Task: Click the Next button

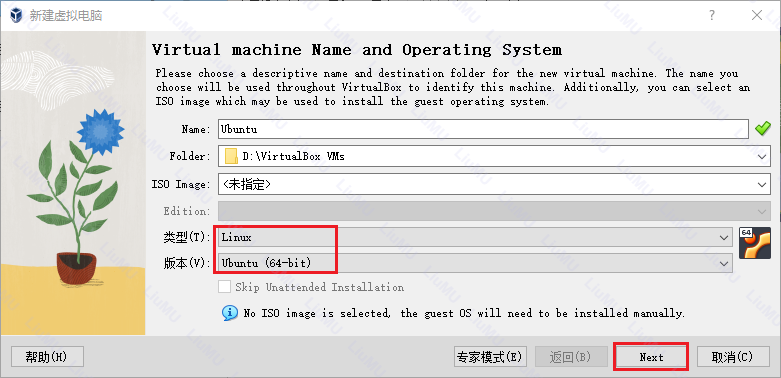Action: (x=651, y=357)
